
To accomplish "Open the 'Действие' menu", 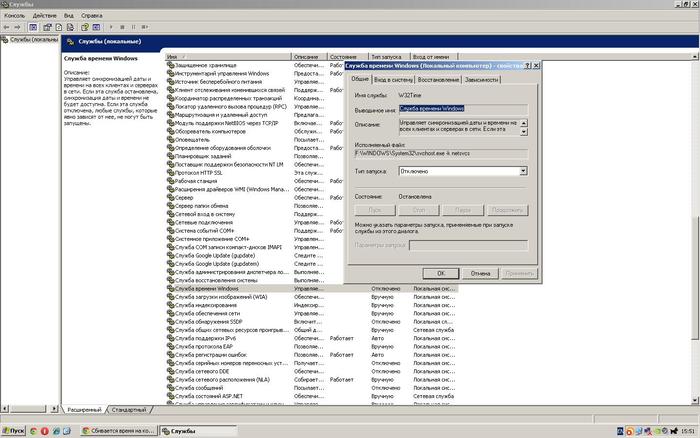I will click(x=44, y=16).
